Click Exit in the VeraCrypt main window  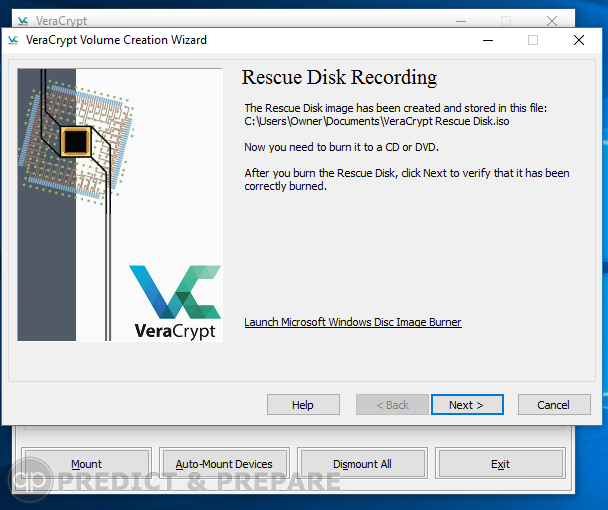tap(500, 464)
